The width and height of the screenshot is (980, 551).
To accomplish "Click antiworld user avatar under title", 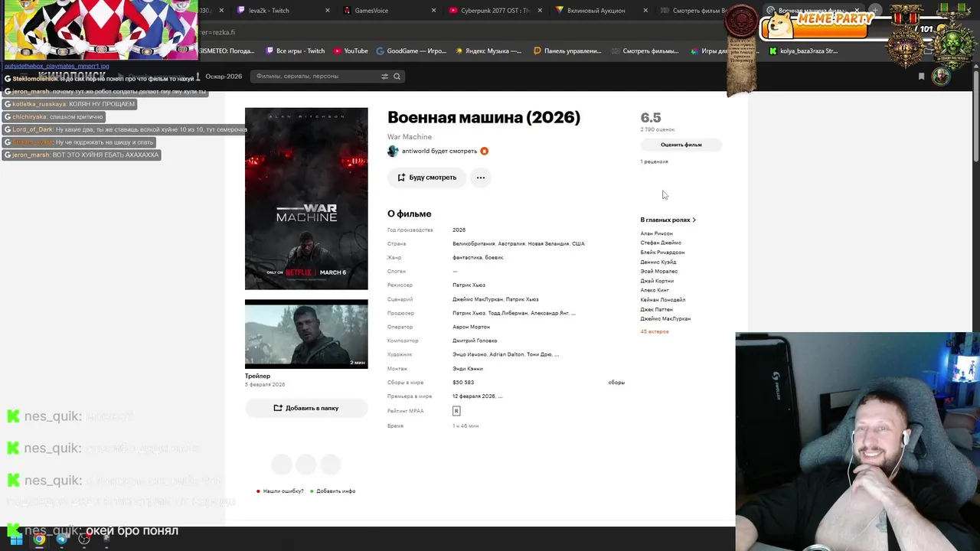I will click(x=393, y=152).
